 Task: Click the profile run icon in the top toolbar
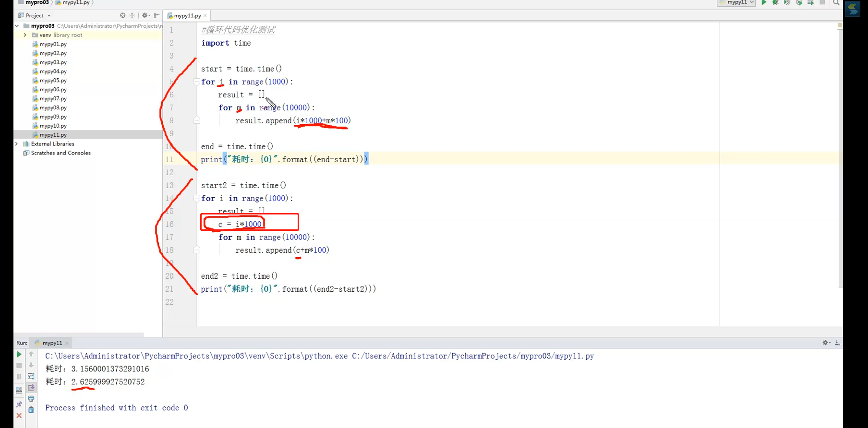799,2
